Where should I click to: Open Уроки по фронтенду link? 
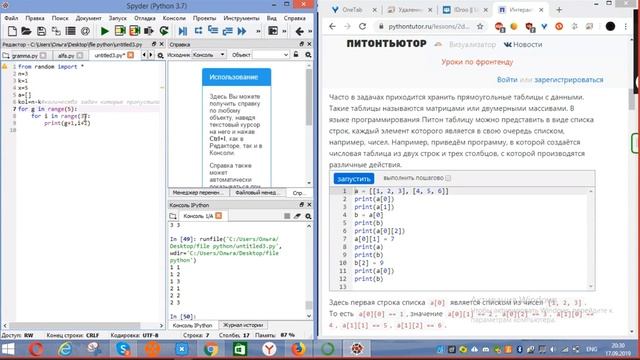tap(477, 62)
